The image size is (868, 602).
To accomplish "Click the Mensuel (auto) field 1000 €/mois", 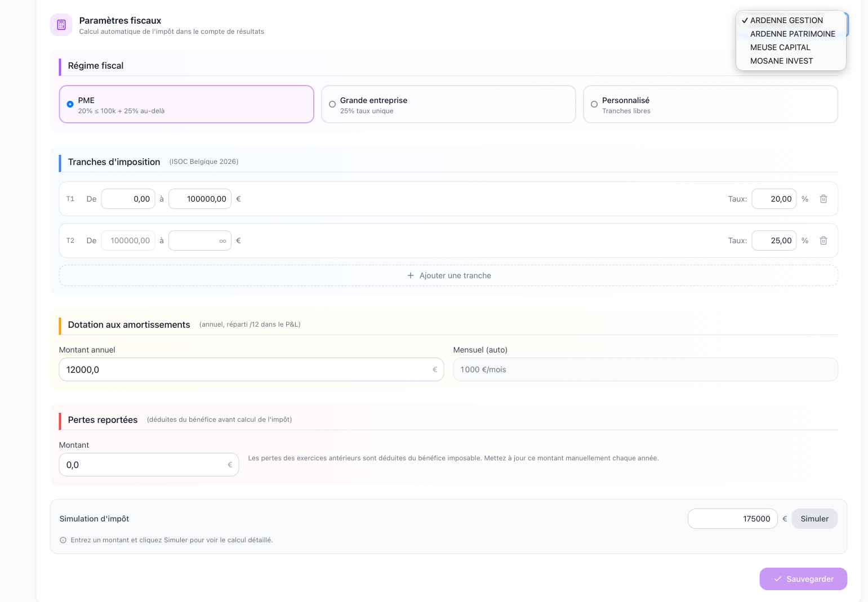I will coord(646,369).
